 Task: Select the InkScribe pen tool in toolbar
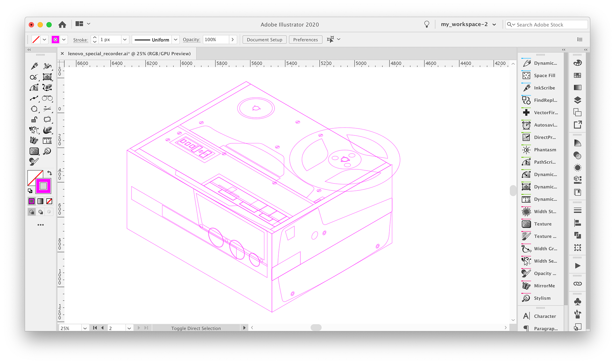point(35,66)
